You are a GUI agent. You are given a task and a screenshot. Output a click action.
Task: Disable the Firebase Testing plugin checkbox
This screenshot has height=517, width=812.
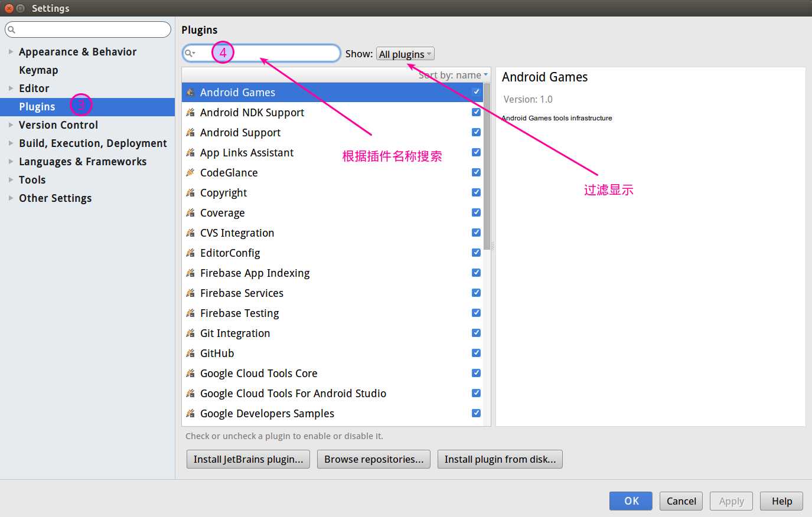(476, 312)
